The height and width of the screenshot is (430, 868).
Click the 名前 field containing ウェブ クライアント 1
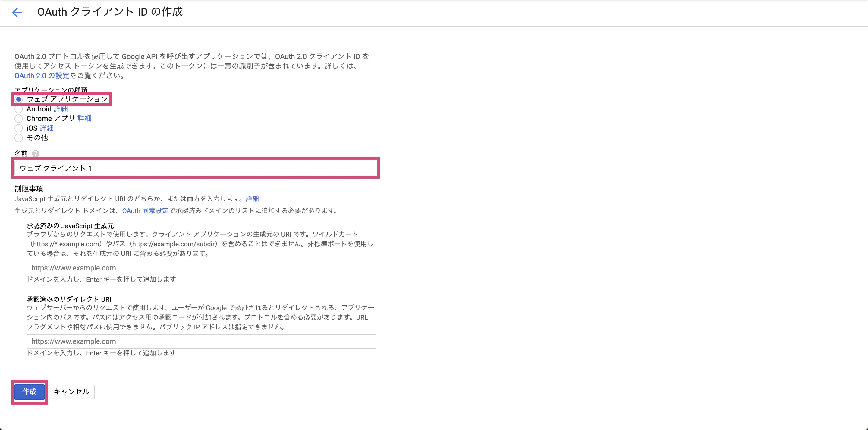click(x=195, y=168)
